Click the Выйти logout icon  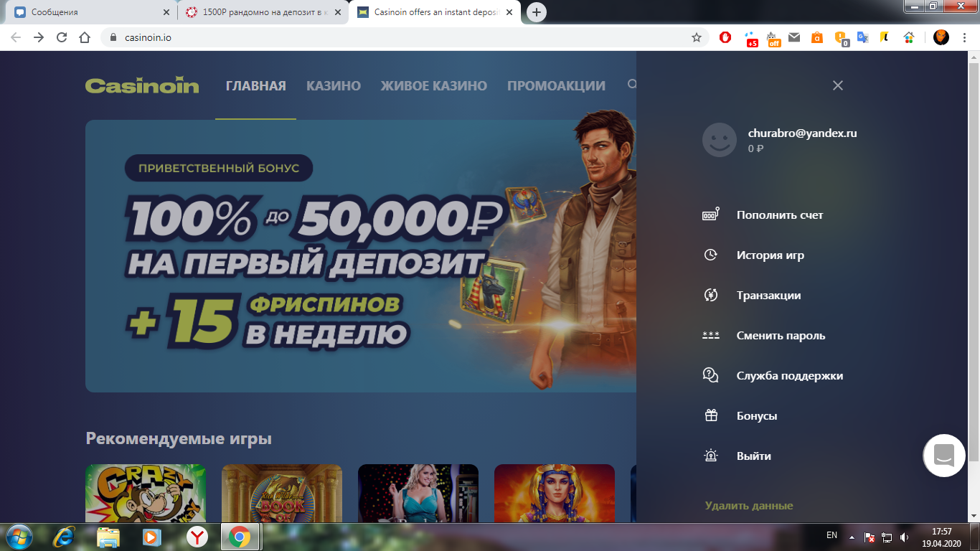coord(711,455)
